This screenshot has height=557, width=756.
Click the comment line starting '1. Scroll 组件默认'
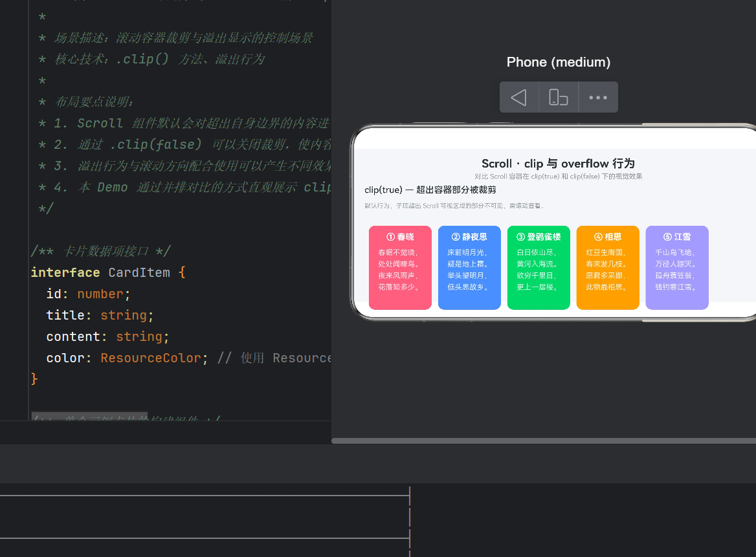[184, 124]
